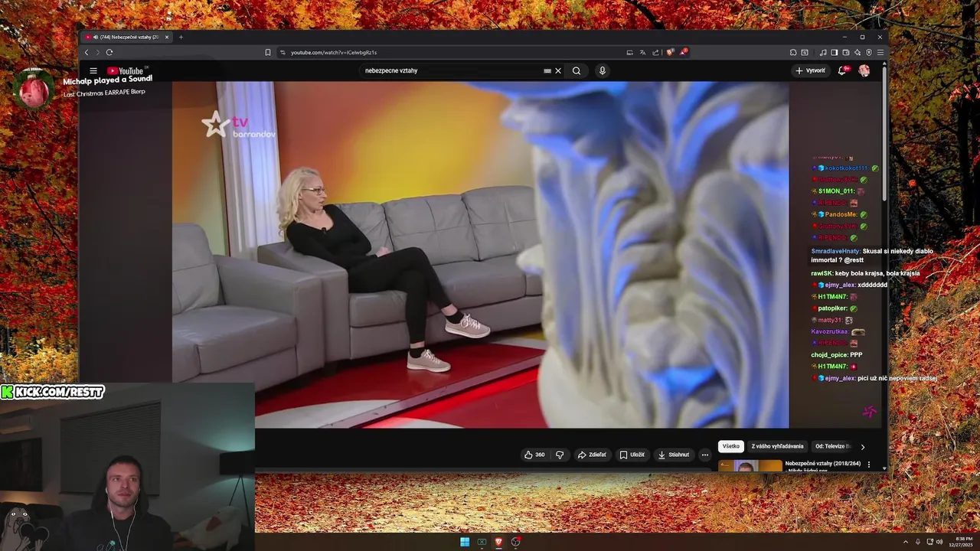
Task: Click the YouTube search text field
Action: pos(452,70)
